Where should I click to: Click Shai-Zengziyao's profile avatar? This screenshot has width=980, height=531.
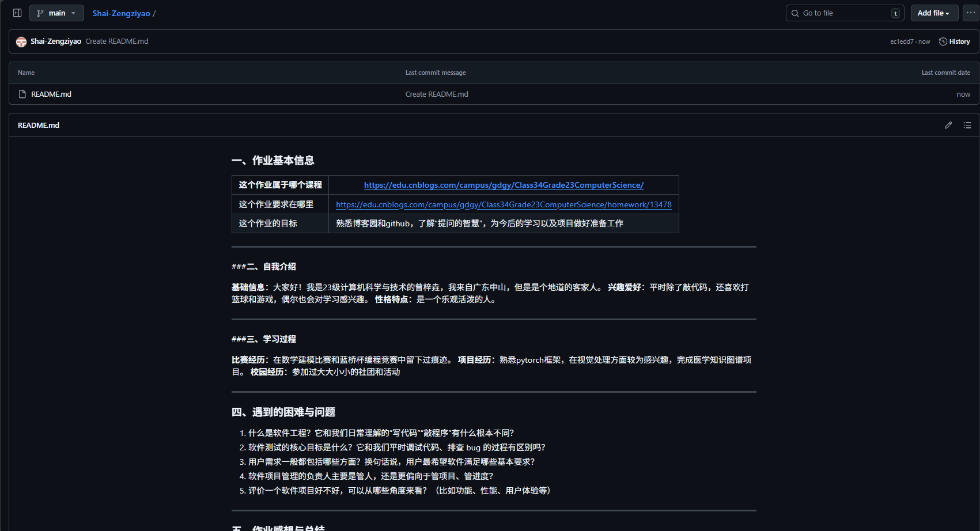coord(21,41)
